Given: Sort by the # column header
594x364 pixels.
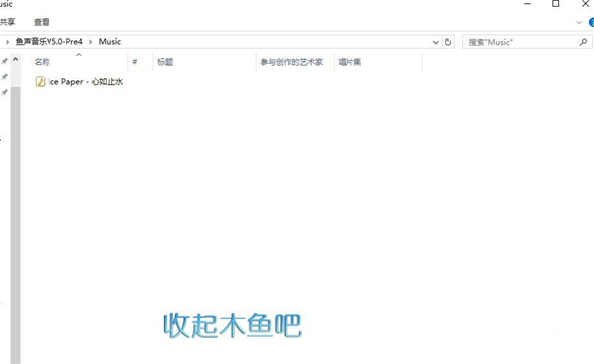Looking at the screenshot, I should pos(134,62).
